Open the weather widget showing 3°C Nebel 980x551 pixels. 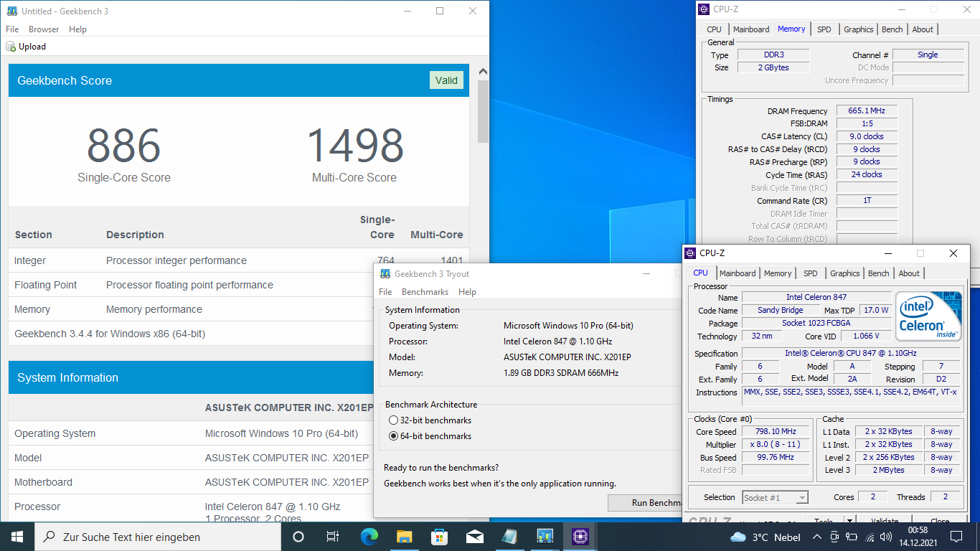point(765,537)
